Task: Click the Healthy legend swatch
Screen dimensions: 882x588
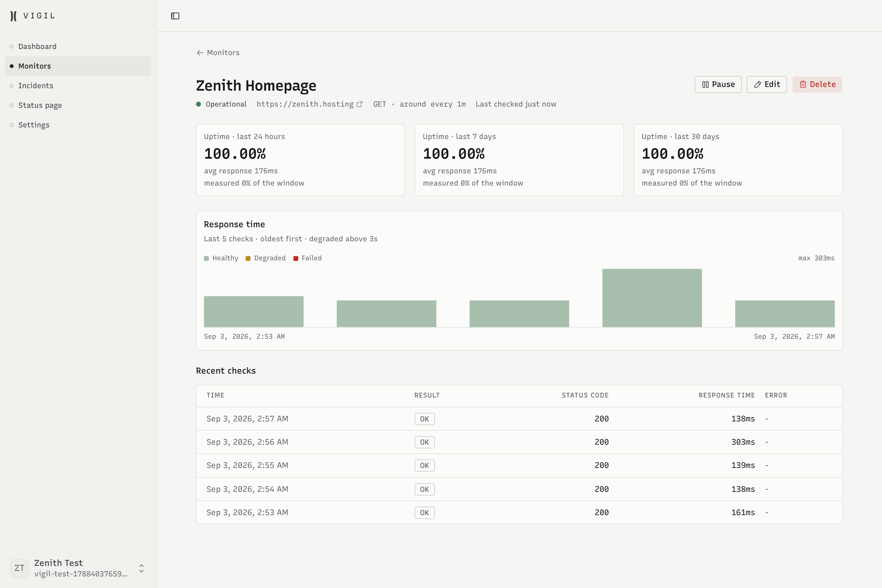Action: point(206,258)
